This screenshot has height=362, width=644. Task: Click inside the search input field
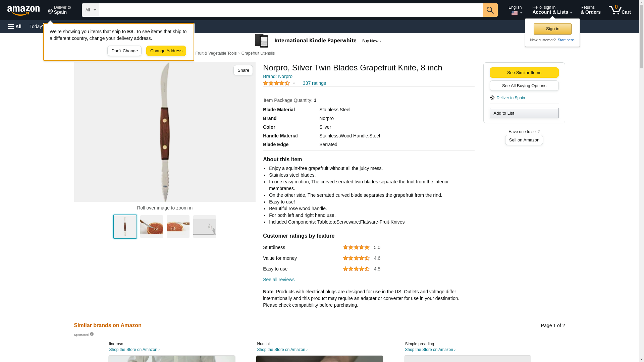pyautogui.click(x=290, y=10)
